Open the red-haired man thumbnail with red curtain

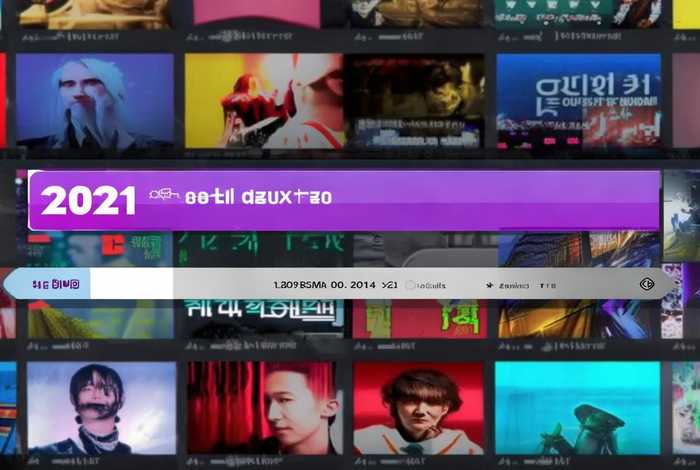(265, 408)
